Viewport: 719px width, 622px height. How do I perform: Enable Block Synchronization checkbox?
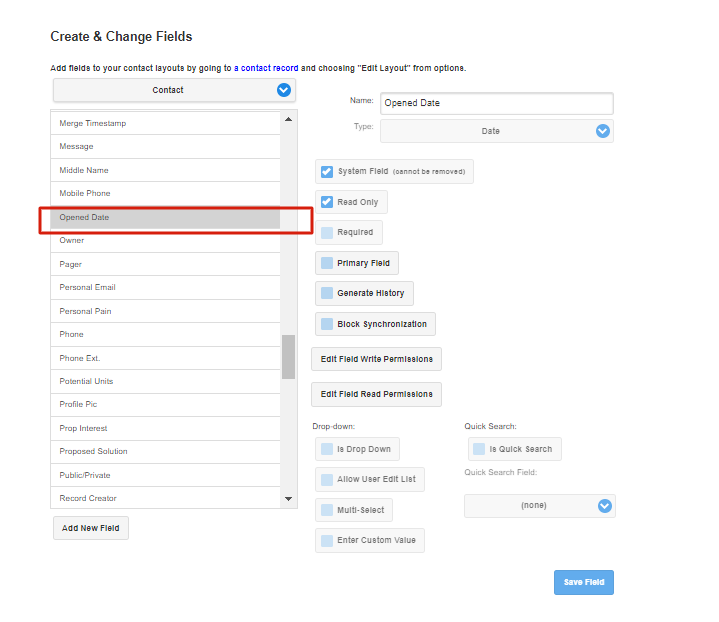[x=327, y=324]
